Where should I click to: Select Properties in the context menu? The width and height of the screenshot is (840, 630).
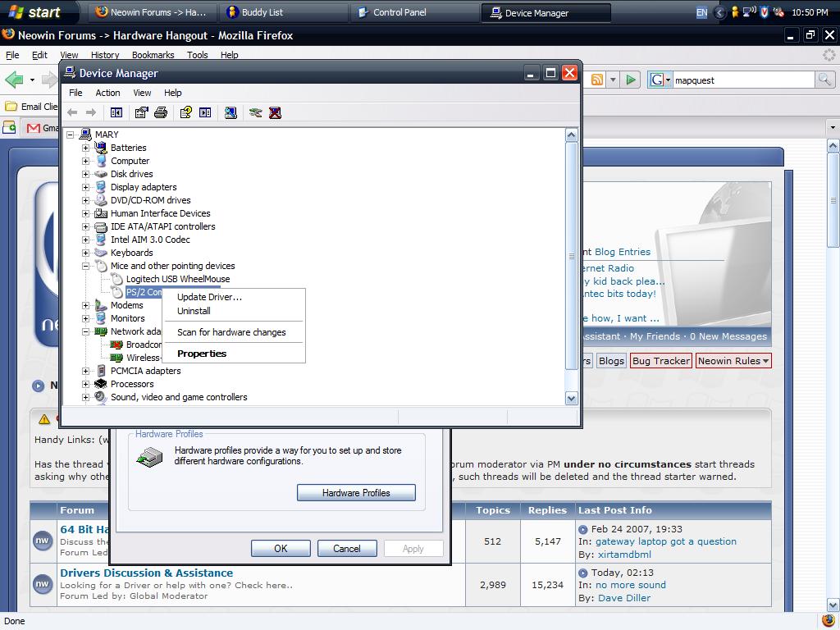click(x=202, y=354)
